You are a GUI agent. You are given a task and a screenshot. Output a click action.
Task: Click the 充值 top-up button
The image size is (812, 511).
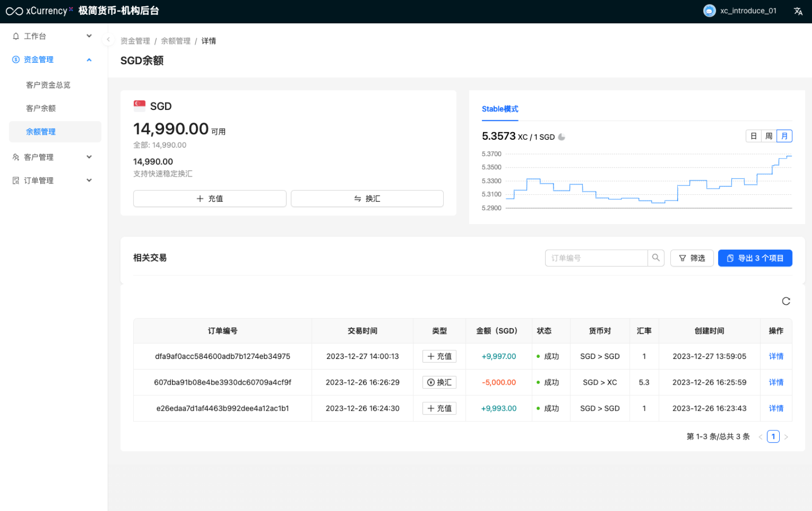tap(210, 199)
